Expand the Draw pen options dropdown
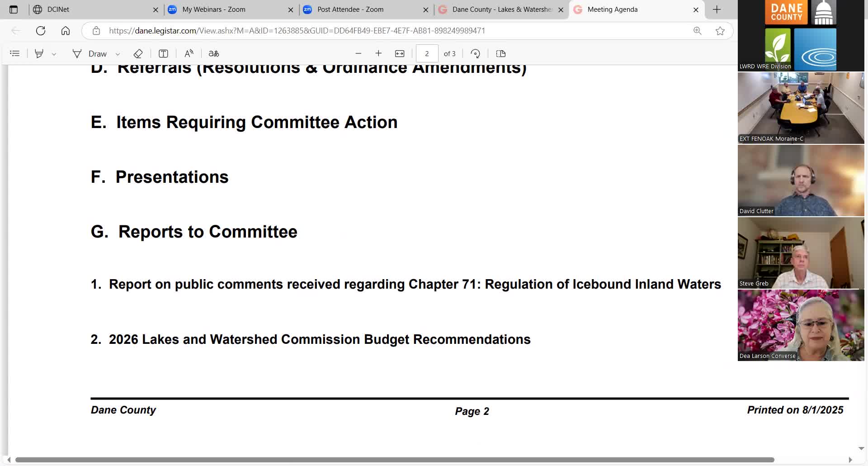Image resolution: width=868 pixels, height=466 pixels. (118, 54)
